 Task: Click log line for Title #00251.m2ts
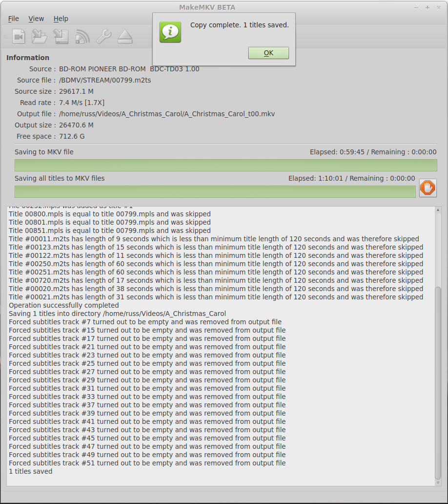216,272
